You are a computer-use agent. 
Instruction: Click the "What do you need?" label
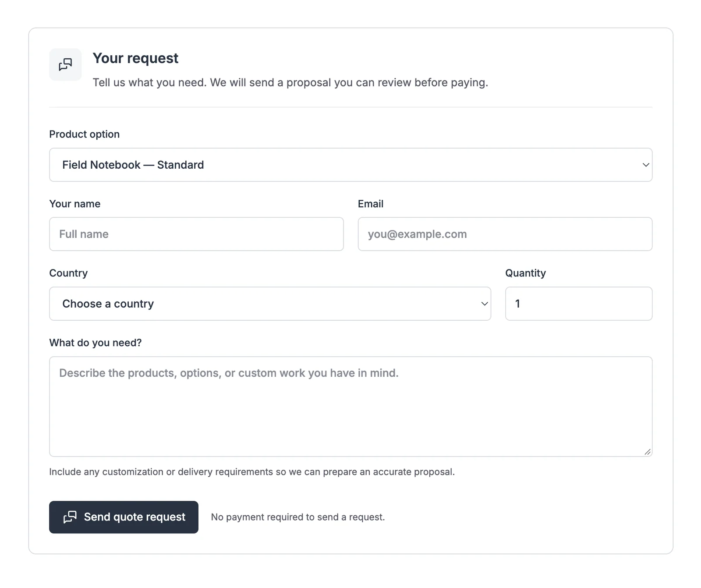coord(96,343)
